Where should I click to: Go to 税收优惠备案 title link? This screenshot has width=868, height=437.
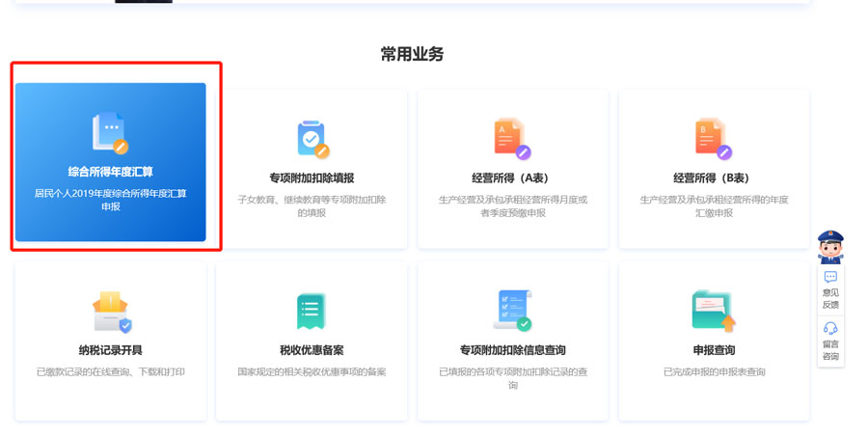312,350
